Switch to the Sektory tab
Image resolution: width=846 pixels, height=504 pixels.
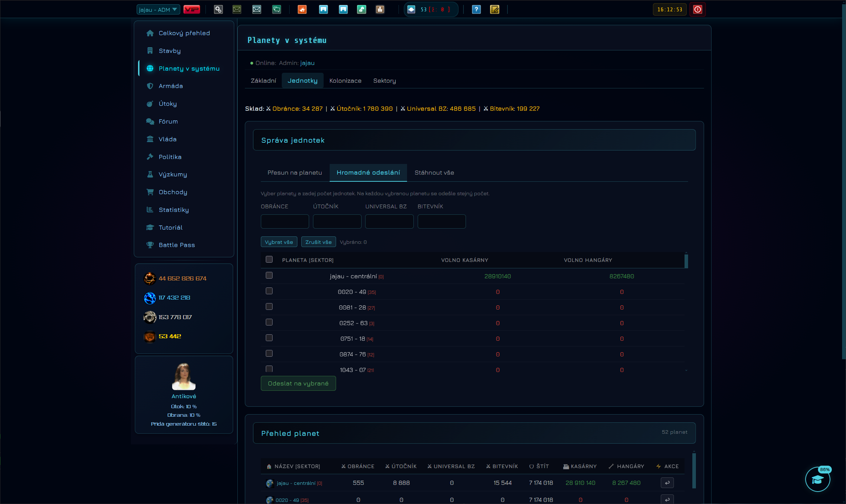[x=384, y=81]
